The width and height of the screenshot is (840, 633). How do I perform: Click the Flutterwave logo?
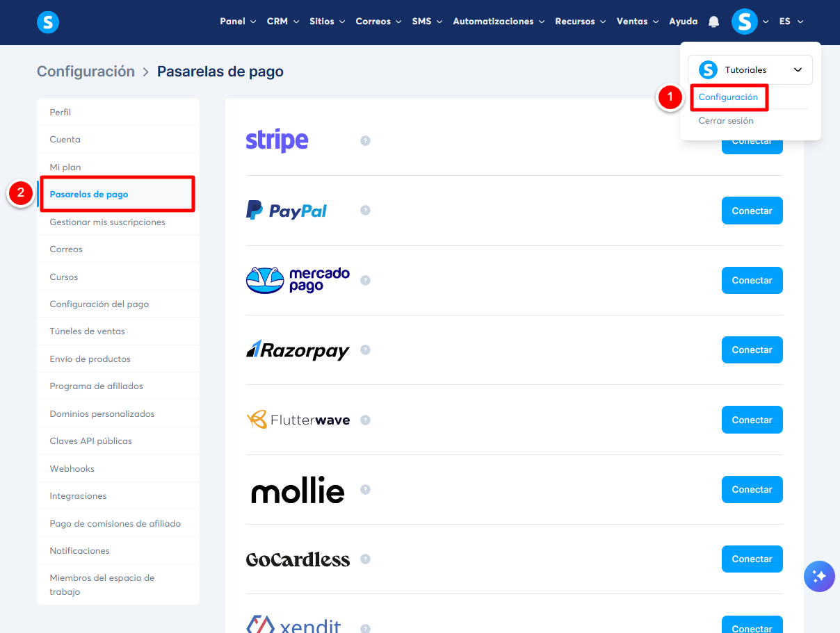click(x=298, y=420)
